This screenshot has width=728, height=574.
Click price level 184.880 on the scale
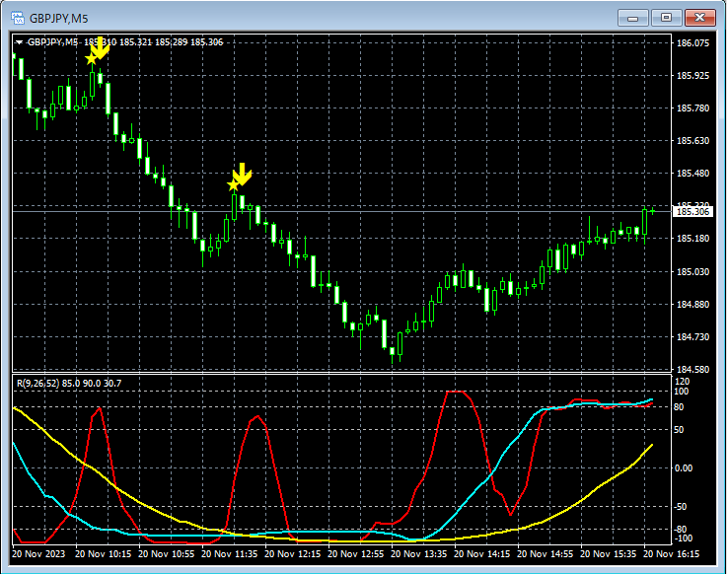pos(692,304)
